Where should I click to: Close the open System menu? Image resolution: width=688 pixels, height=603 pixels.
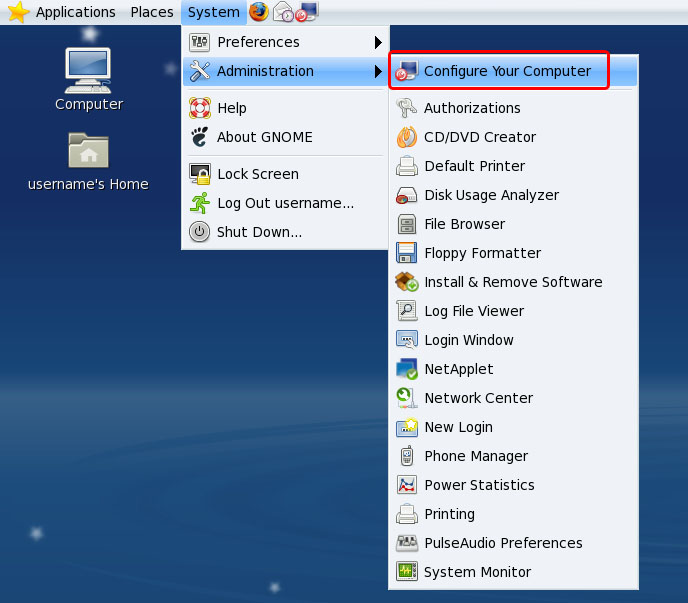click(214, 12)
